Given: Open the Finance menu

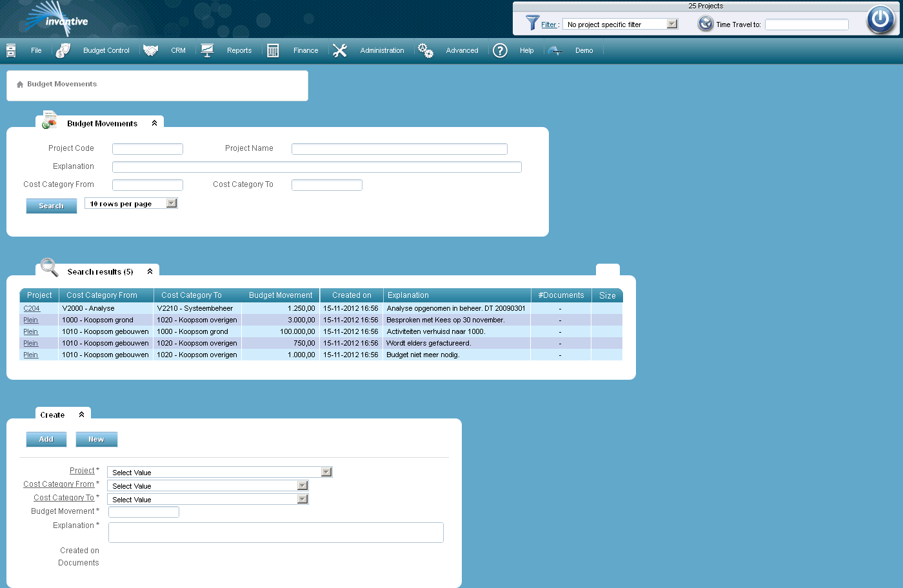Looking at the screenshot, I should click(x=306, y=50).
